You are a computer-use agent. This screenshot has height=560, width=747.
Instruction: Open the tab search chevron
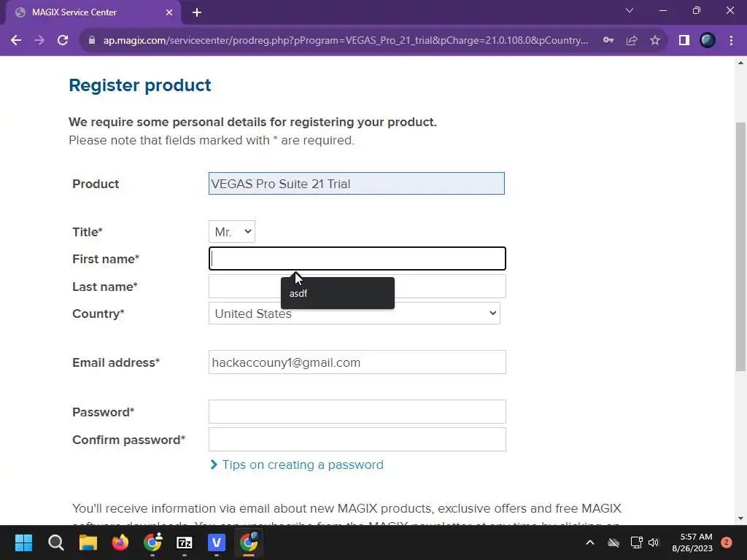pyautogui.click(x=630, y=10)
